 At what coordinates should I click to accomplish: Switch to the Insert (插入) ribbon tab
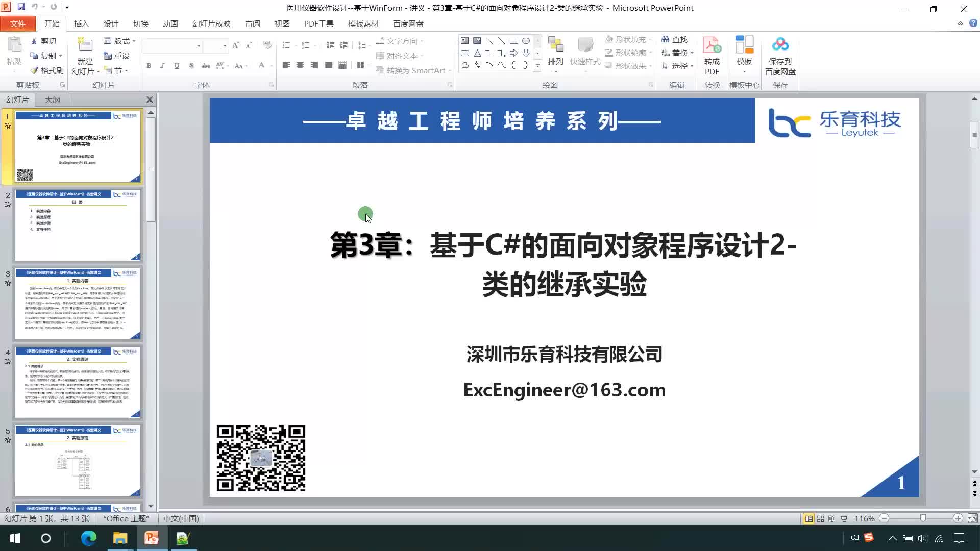coord(81,23)
